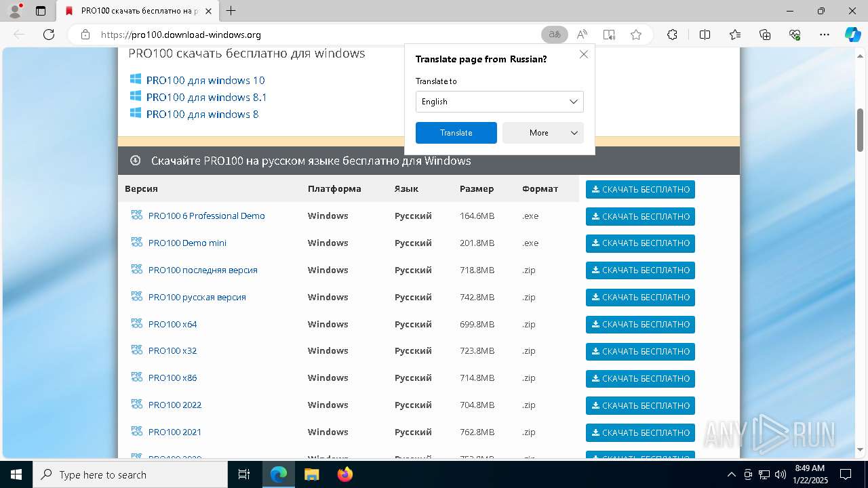Screen dimensions: 868x488
Task: Open PRO100 2022 link
Action: [175, 405]
